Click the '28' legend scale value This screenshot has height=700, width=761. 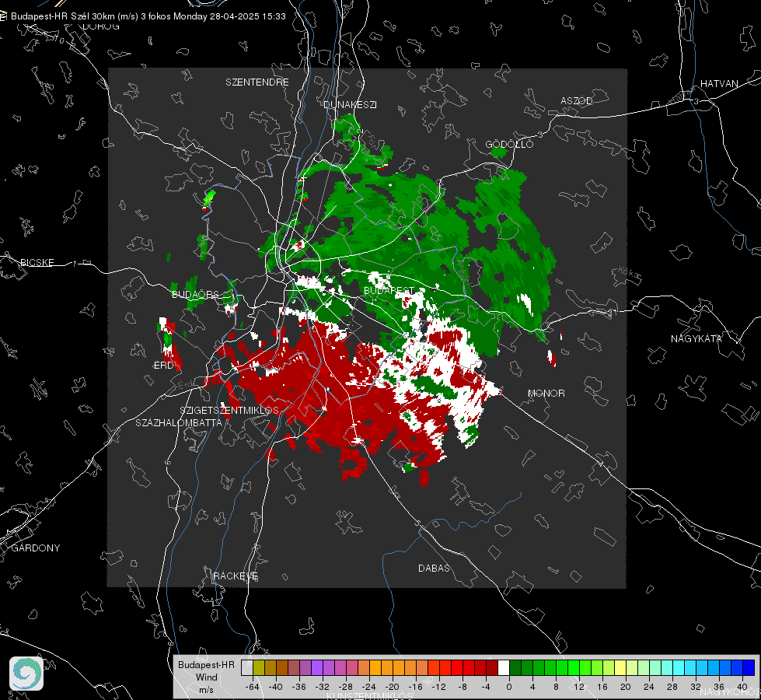point(672,687)
